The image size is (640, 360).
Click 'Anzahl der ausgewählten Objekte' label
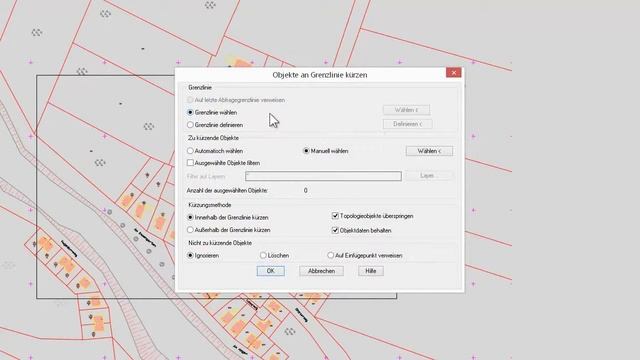pyautogui.click(x=227, y=191)
